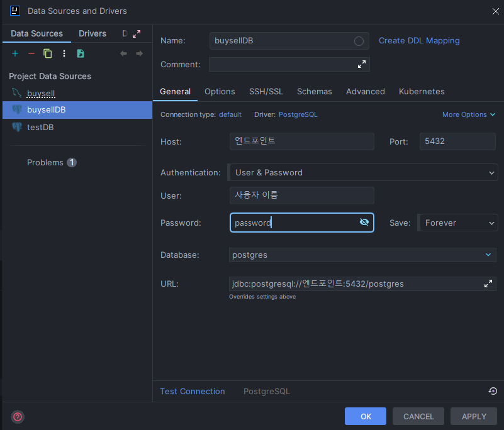Open the Authentication dropdown
504x430 pixels.
(x=364, y=172)
